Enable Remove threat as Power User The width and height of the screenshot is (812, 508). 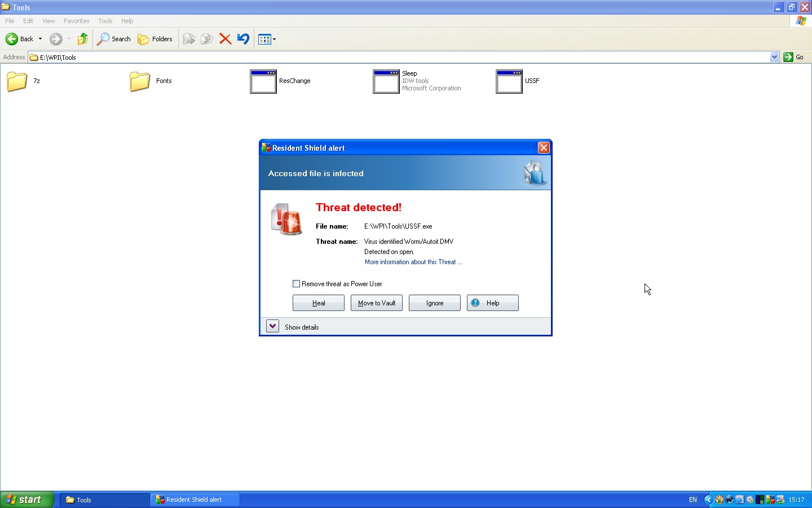[x=296, y=284]
